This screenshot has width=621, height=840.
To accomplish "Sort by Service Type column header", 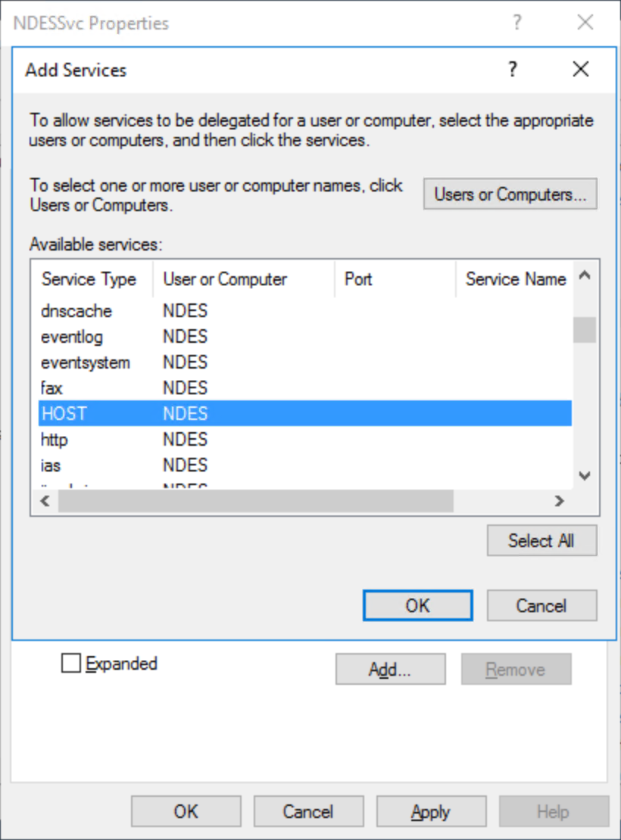I will 90,279.
